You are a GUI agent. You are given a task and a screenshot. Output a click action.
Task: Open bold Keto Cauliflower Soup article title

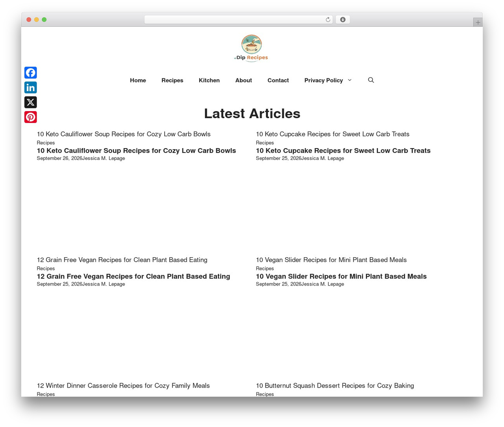point(136,150)
